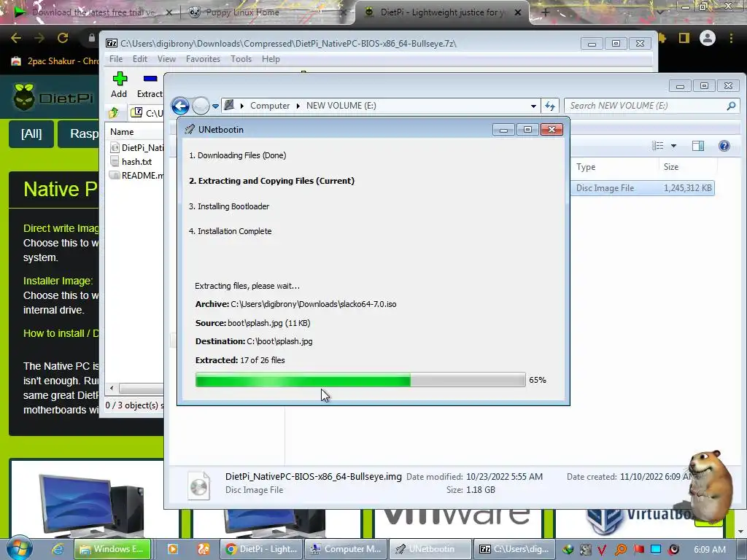The image size is (747, 560).
Task: Toggle the Explorer preview pane icon
Action: [698, 146]
